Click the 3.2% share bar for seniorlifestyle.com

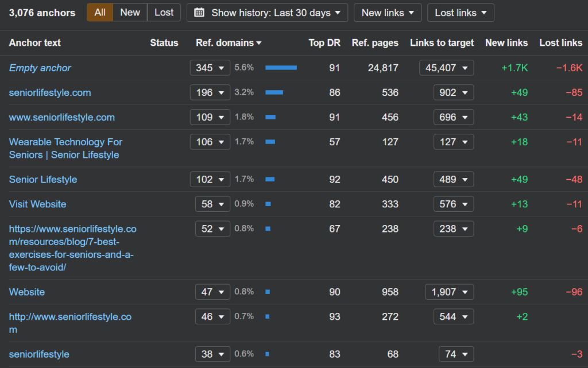point(274,92)
